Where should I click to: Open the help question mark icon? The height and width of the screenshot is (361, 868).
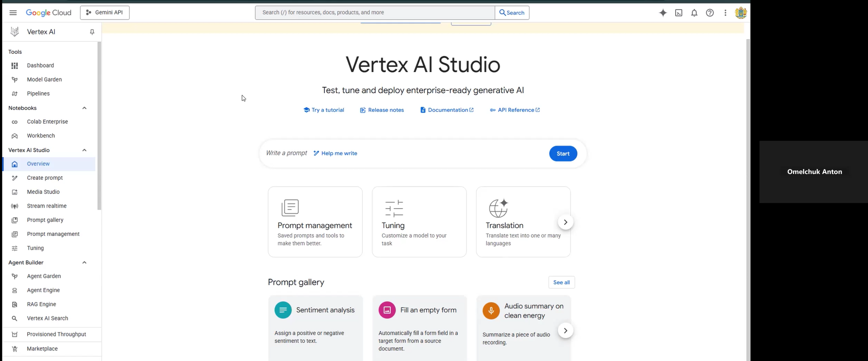pyautogui.click(x=709, y=13)
